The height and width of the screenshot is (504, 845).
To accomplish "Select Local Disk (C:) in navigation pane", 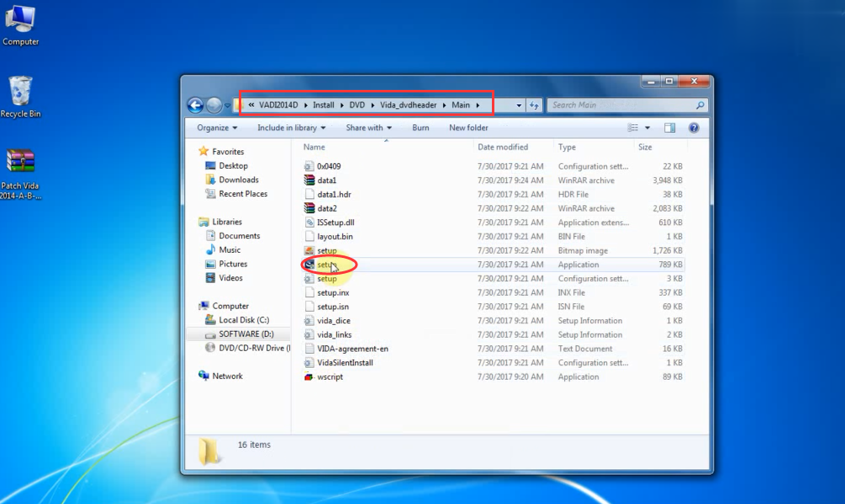I will tap(243, 320).
